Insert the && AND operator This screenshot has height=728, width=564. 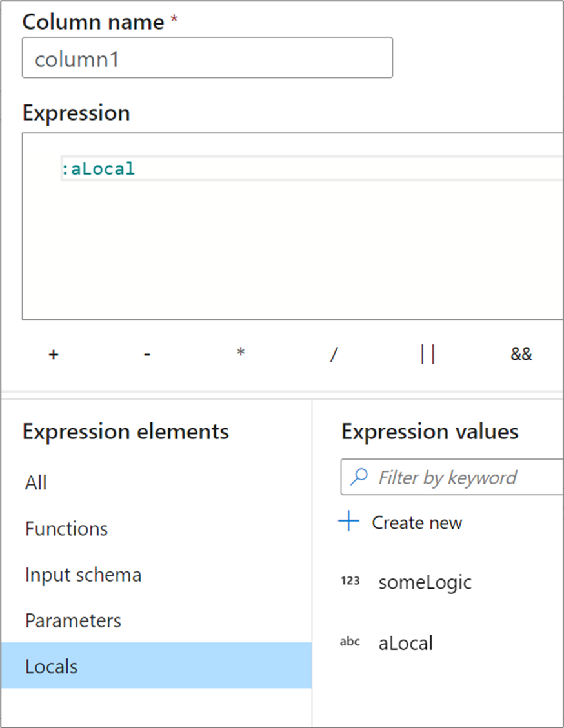pos(521,354)
